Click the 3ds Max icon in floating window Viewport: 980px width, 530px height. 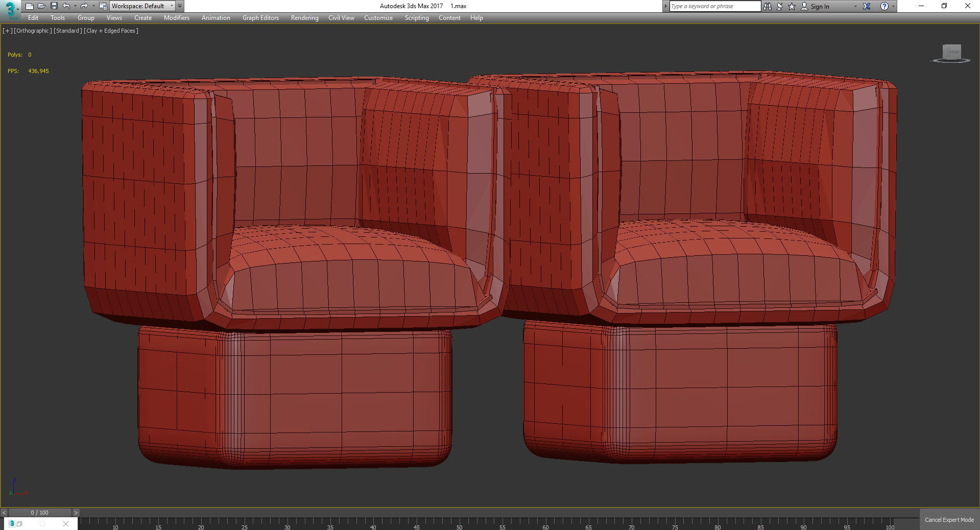pyautogui.click(x=12, y=524)
